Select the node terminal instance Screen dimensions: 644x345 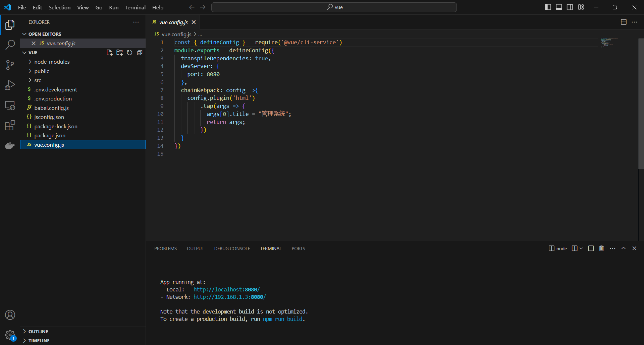coord(558,249)
